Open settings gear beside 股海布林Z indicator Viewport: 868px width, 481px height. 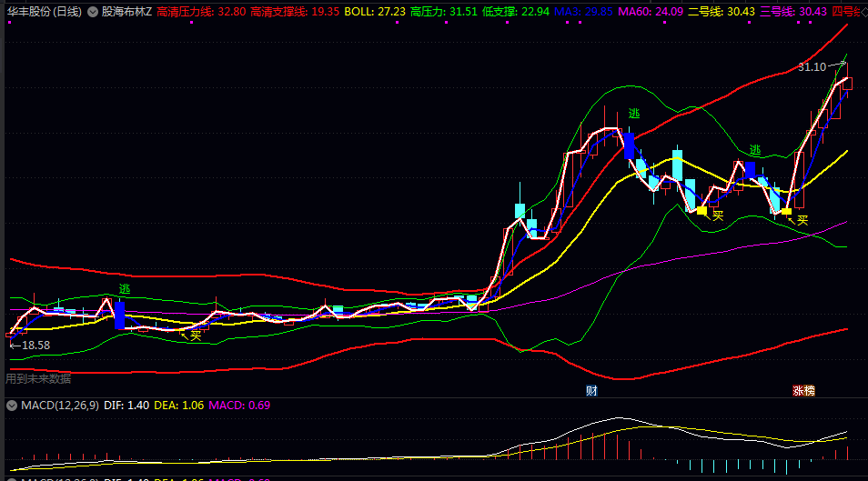94,12
